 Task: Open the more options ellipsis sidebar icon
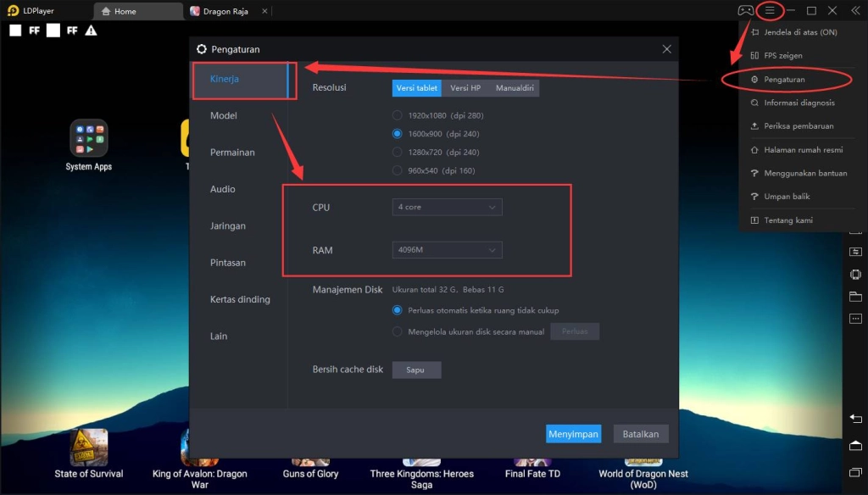[x=855, y=319]
